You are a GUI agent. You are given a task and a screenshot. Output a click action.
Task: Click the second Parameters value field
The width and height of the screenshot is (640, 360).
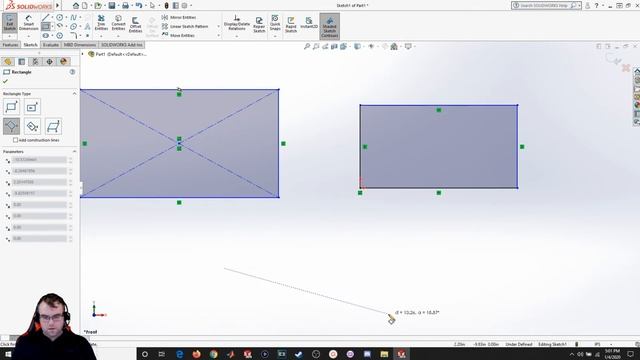click(x=39, y=171)
